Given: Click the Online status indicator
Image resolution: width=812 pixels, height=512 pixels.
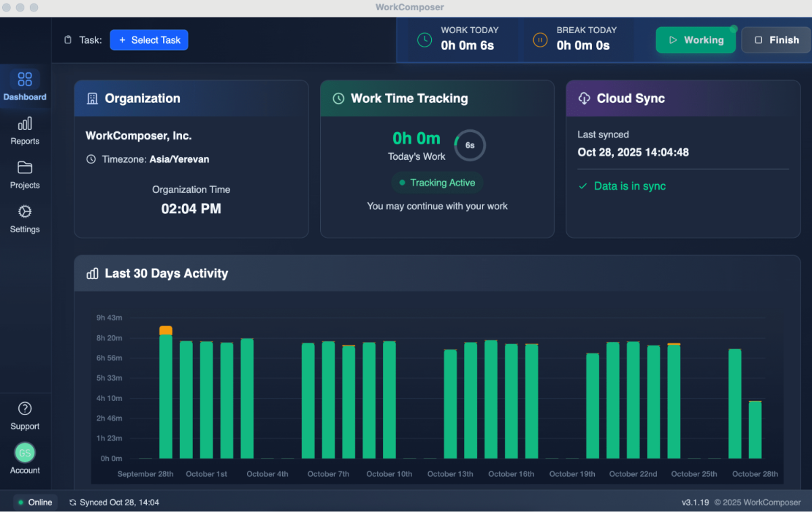Looking at the screenshot, I should [34, 503].
